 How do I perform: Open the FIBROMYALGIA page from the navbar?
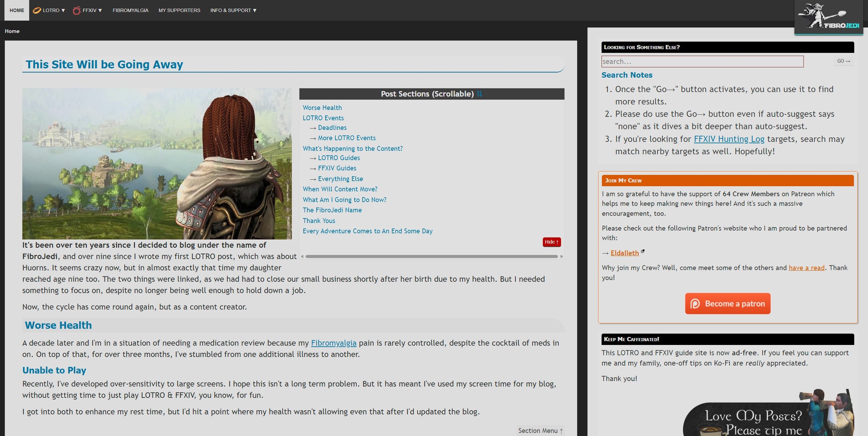[x=130, y=10]
